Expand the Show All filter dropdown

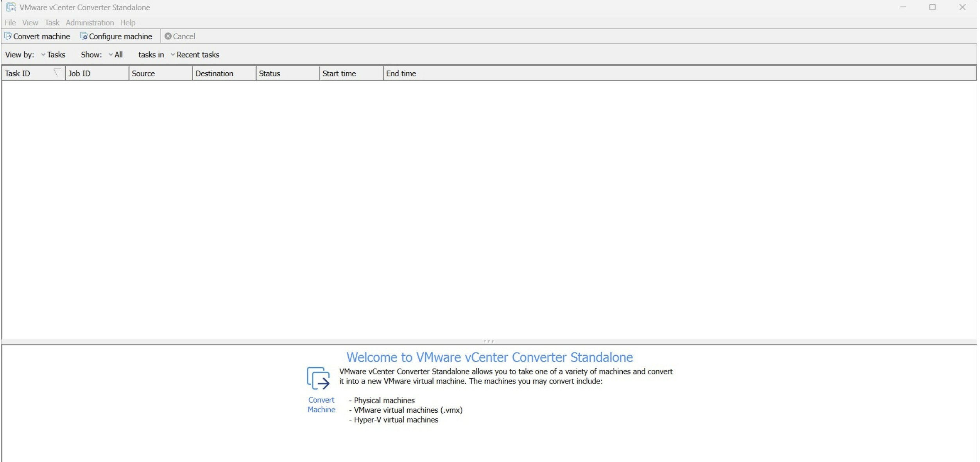(116, 55)
